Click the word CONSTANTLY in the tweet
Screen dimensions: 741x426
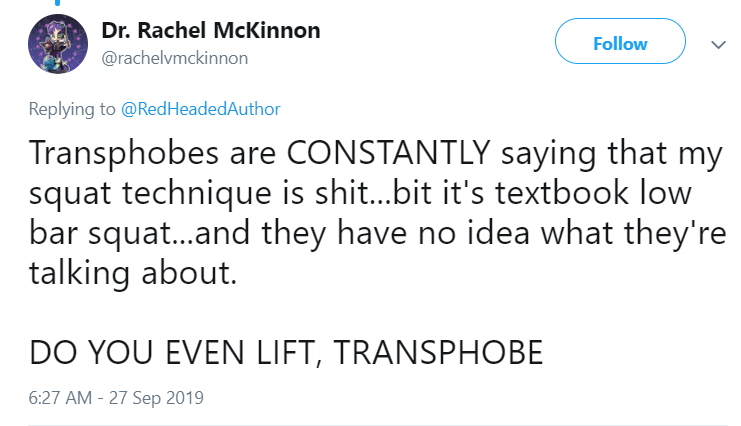click(388, 153)
